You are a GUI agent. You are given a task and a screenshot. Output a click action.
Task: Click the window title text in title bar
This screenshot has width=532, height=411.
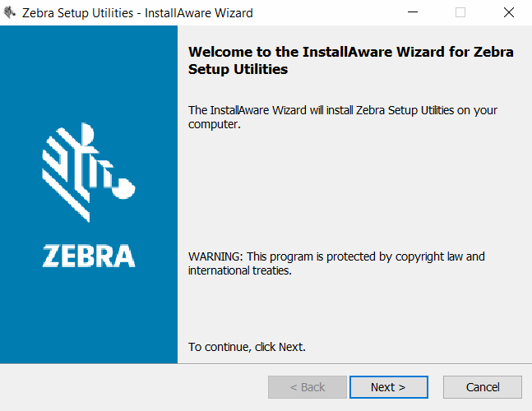[x=137, y=13]
